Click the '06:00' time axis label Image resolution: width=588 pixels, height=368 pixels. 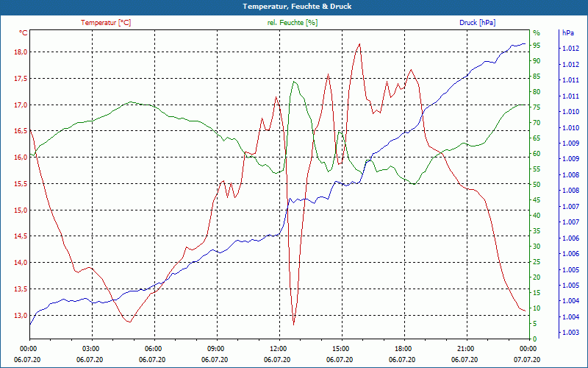(x=153, y=348)
